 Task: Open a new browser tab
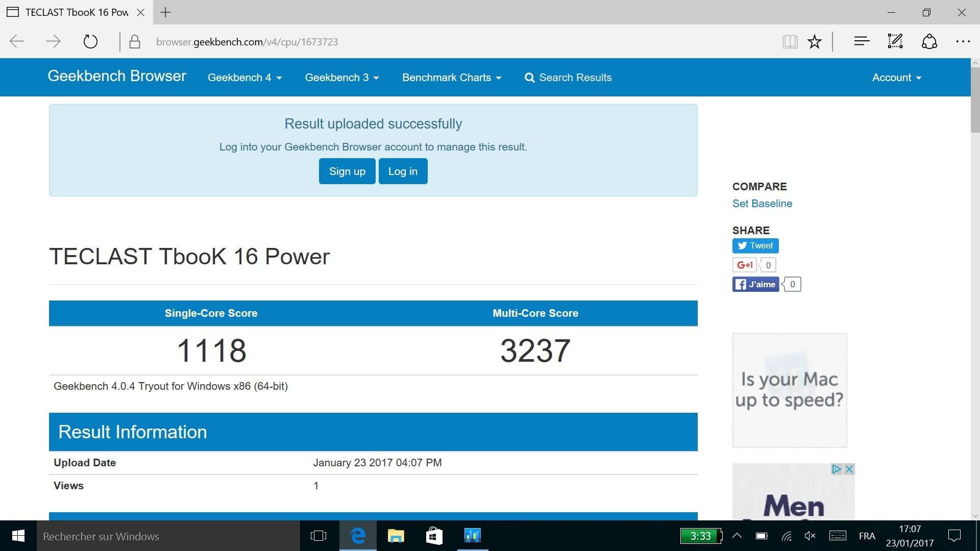(x=165, y=13)
